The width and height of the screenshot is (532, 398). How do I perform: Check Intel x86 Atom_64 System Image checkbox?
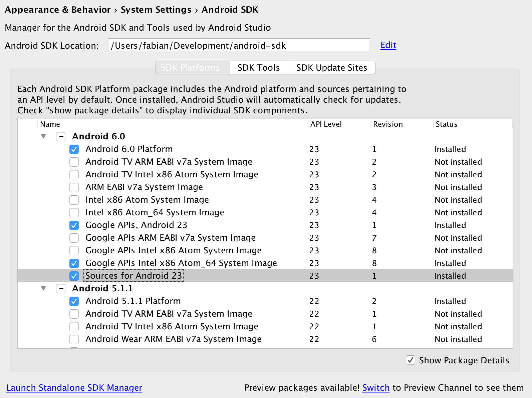point(74,213)
